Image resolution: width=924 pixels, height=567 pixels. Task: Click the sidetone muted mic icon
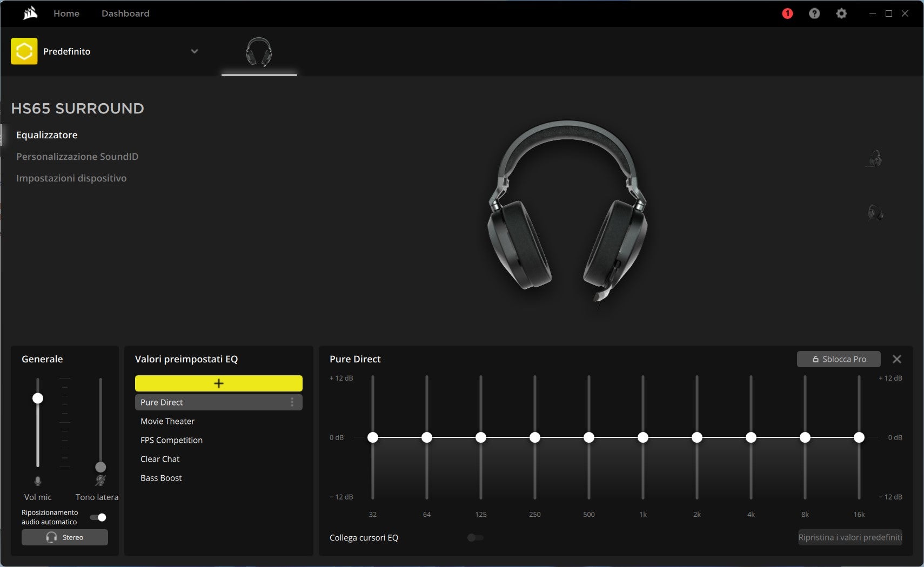(101, 480)
